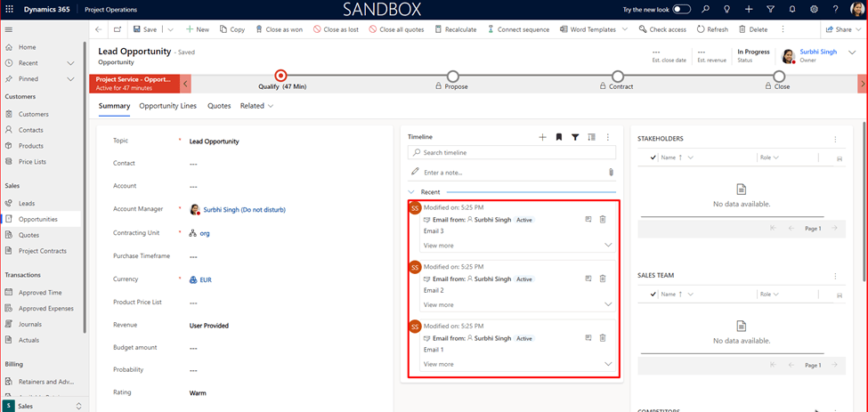This screenshot has height=412, width=868.
Task: Click the timeline bookmark icon
Action: pos(559,137)
